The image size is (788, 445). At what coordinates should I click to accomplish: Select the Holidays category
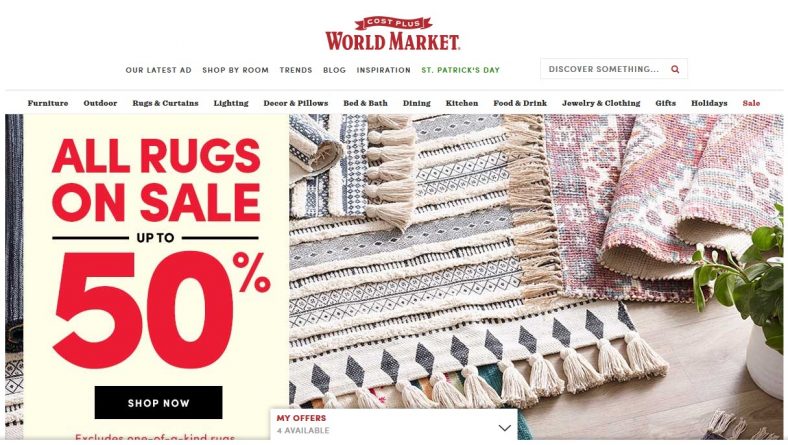[x=709, y=103]
